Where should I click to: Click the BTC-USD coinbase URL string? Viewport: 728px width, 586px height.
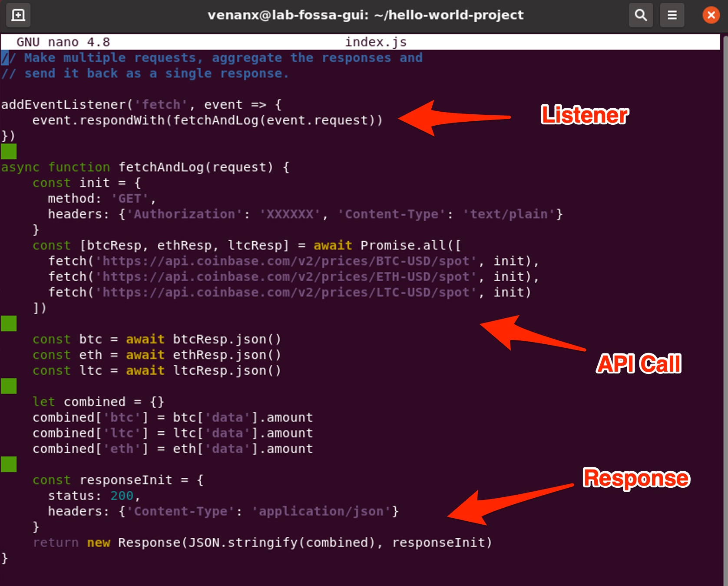click(286, 261)
